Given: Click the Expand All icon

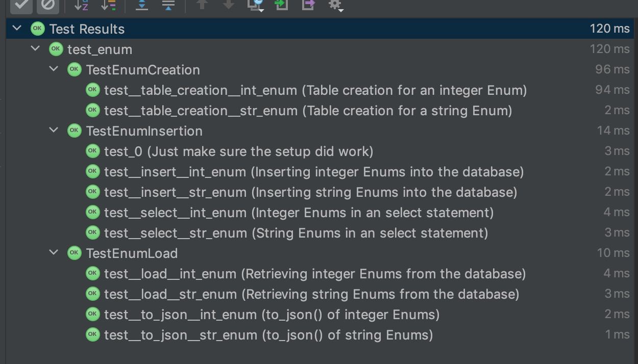Looking at the screenshot, I should point(142,5).
